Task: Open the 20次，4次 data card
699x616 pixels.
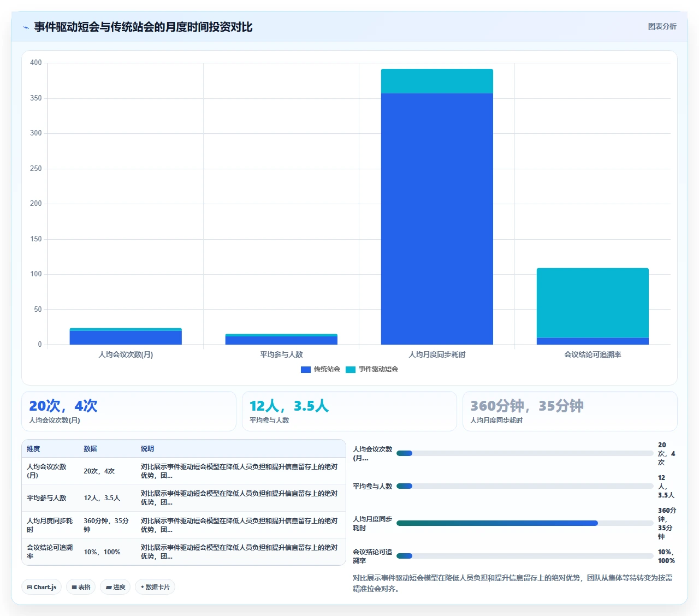Action: (129, 411)
